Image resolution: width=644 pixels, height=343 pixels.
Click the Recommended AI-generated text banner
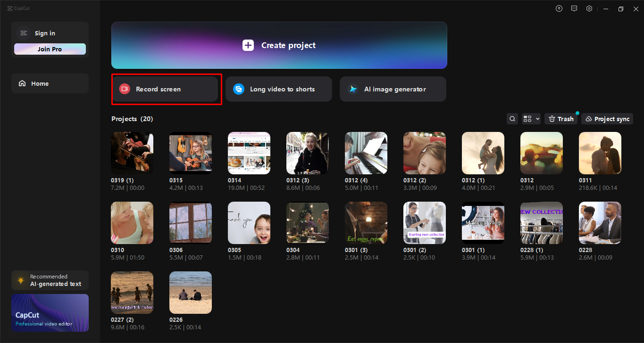[50, 280]
